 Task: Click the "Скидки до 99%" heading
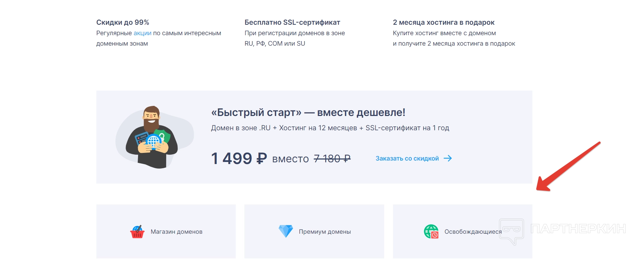pyautogui.click(x=122, y=22)
